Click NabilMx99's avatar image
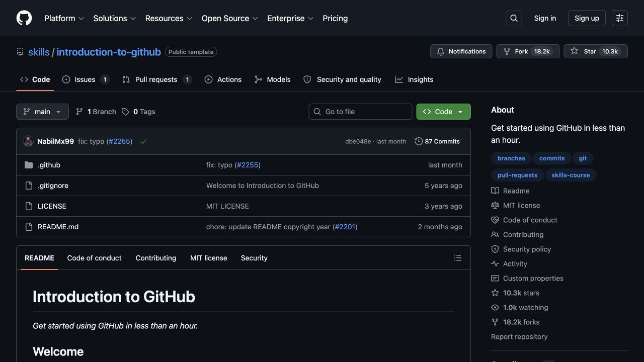Image resolution: width=644 pixels, height=362 pixels. [x=28, y=141]
